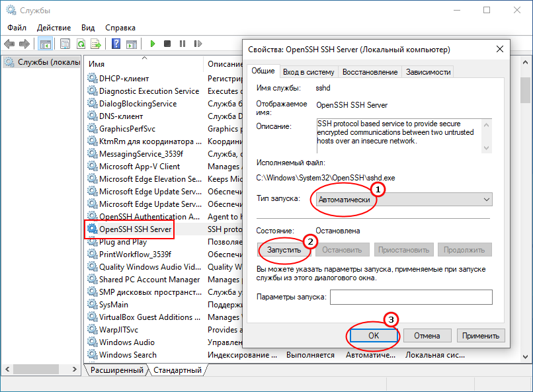The image size is (533, 392).
Task: Click the Pause service toolbar icon
Action: pyautogui.click(x=183, y=44)
